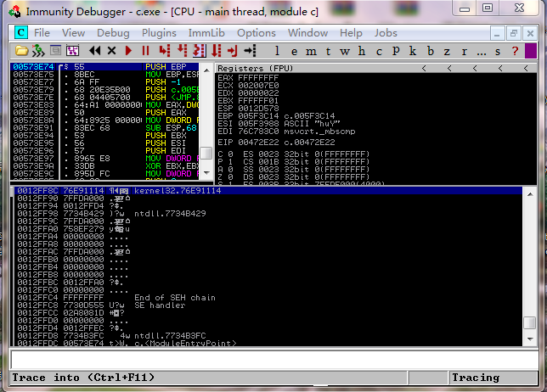547x392 pixels.
Task: Show CPU window with 'c' button
Action: click(379, 52)
